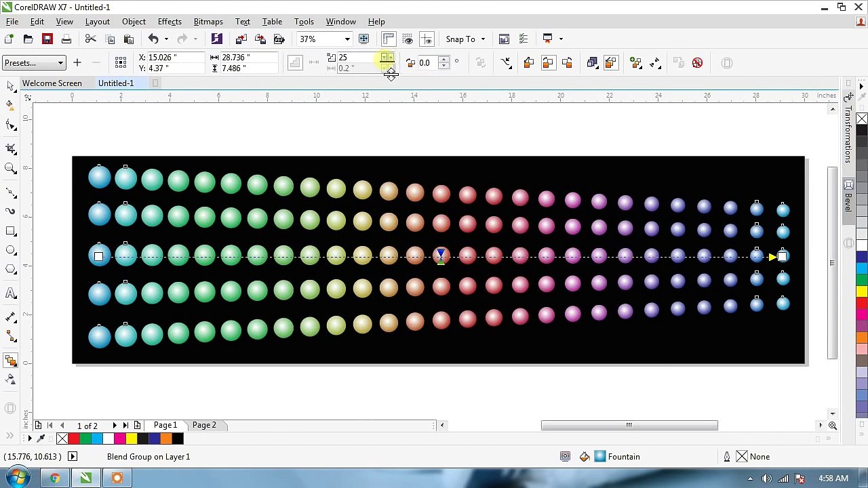This screenshot has height=488, width=868.
Task: Click the Full-screen preview icon
Action: tap(363, 39)
